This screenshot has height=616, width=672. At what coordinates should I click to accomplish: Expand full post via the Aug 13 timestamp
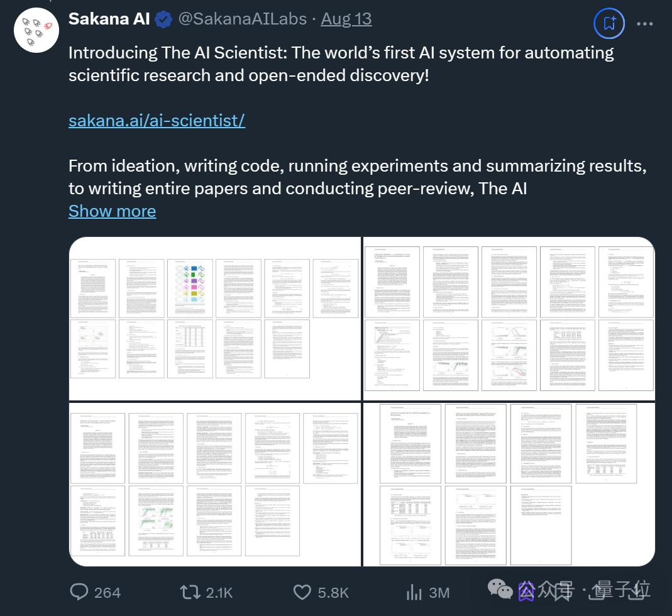[346, 19]
